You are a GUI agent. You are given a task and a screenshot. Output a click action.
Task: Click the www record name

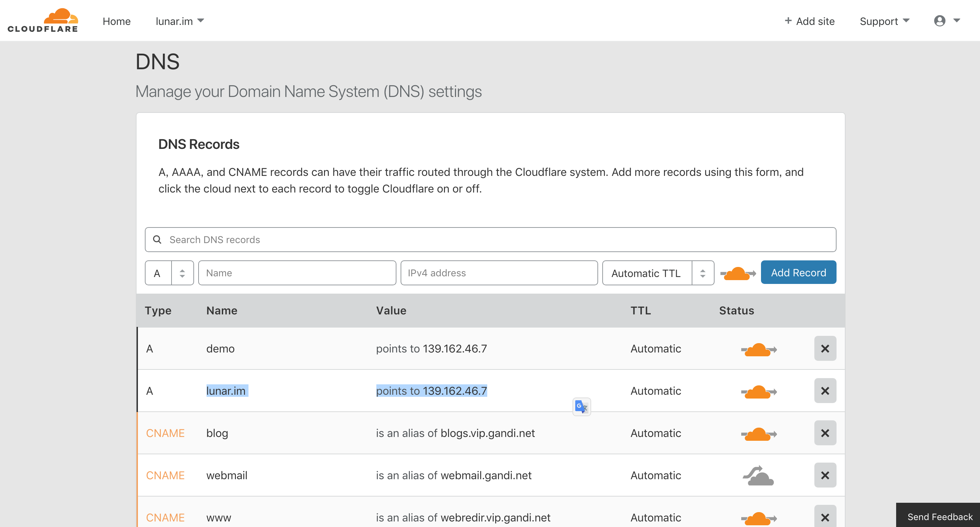point(219,518)
